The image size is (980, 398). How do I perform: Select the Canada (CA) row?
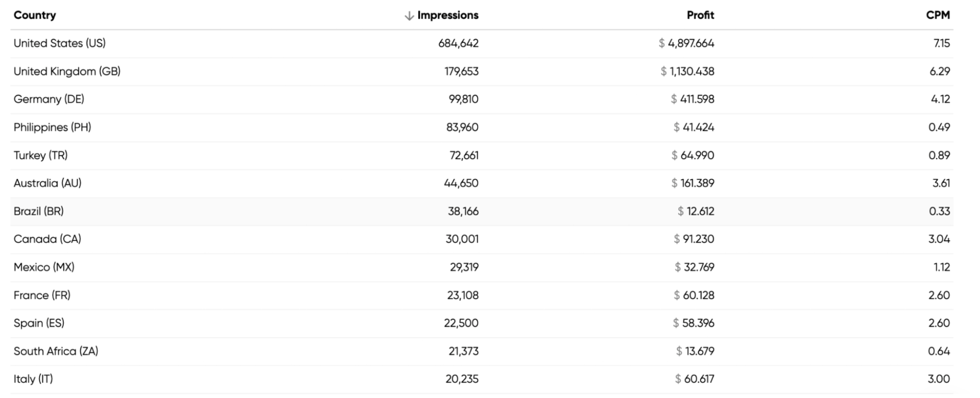point(482,239)
